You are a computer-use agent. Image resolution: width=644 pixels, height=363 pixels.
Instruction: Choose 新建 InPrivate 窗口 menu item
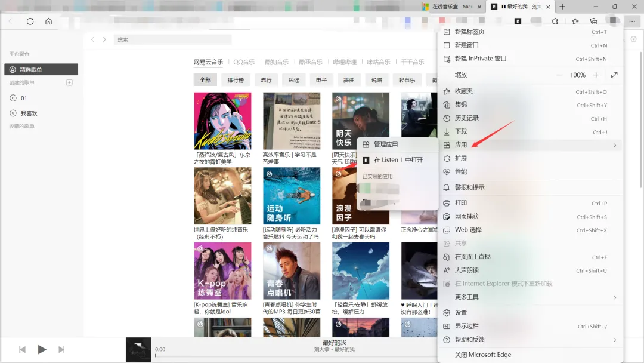tap(530, 59)
